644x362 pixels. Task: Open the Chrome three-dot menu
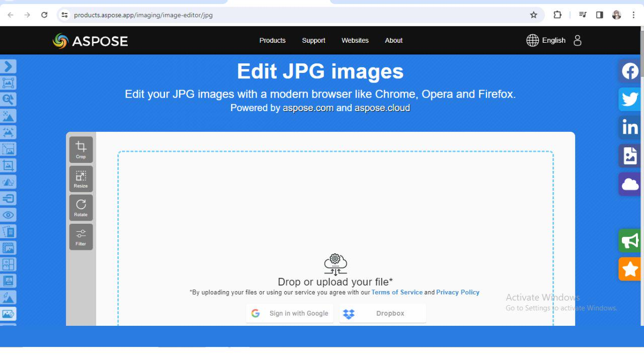click(633, 15)
